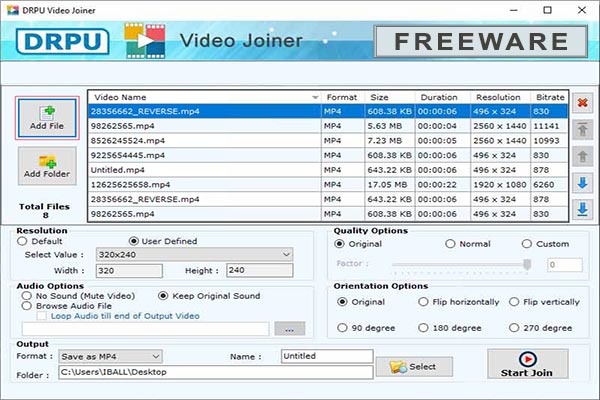Click the quality Factor slider handle

coord(527,264)
